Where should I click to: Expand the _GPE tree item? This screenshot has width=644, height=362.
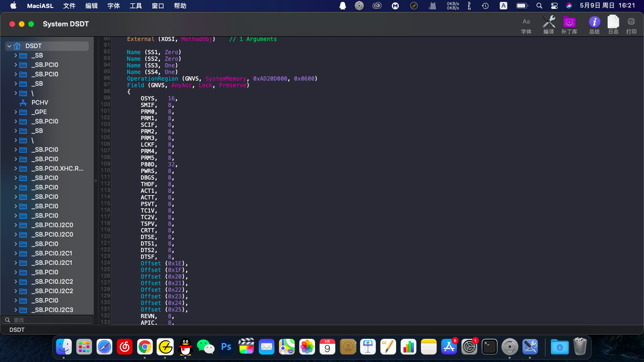point(16,112)
